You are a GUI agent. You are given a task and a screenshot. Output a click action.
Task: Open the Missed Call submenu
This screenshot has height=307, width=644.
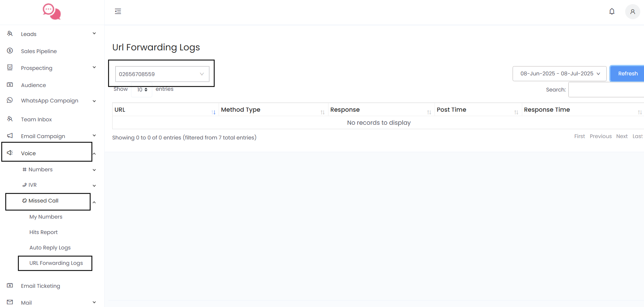[43, 201]
